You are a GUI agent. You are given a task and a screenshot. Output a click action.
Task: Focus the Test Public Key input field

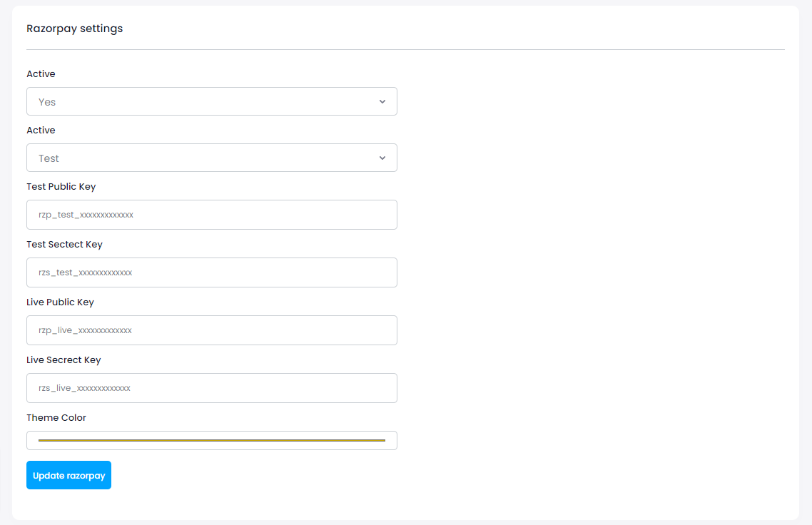coord(211,215)
